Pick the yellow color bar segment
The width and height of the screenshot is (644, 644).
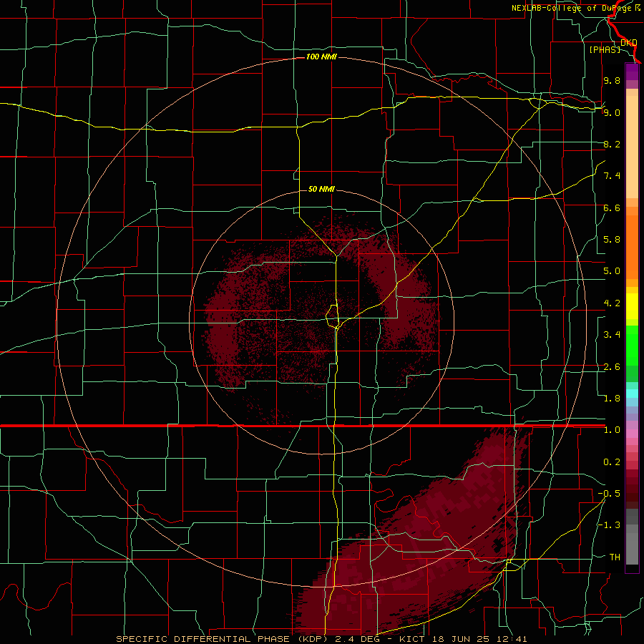[632, 306]
